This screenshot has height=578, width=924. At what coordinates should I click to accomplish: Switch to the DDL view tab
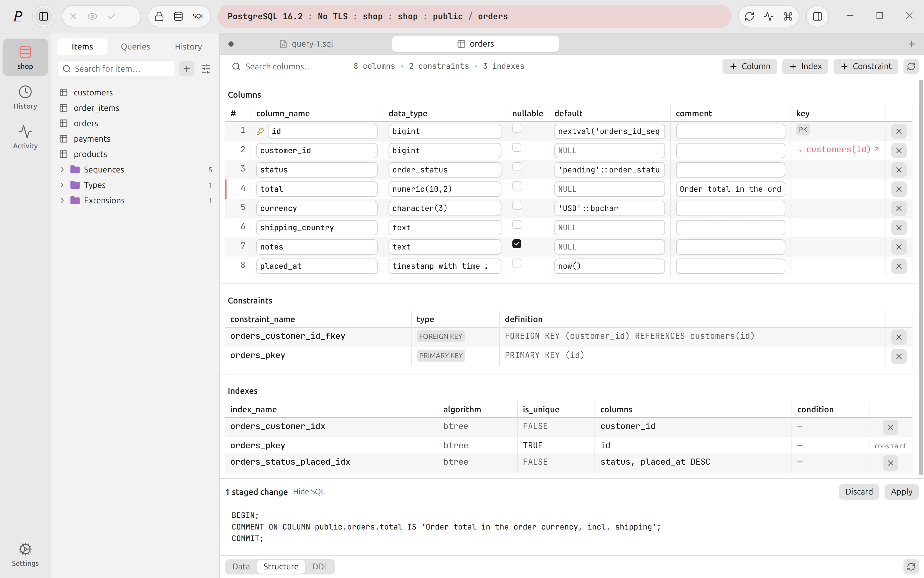coord(320,566)
